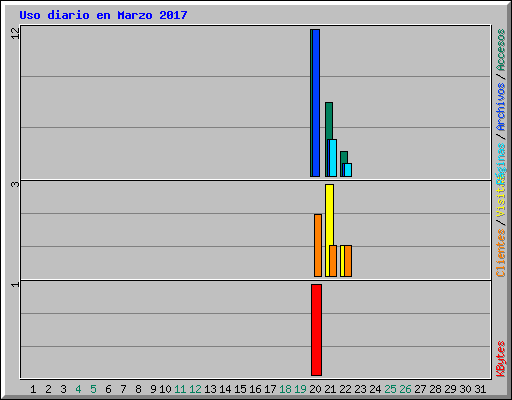Select the green Accesos bar for day 22
512x400 pixels.
pyautogui.click(x=344, y=157)
